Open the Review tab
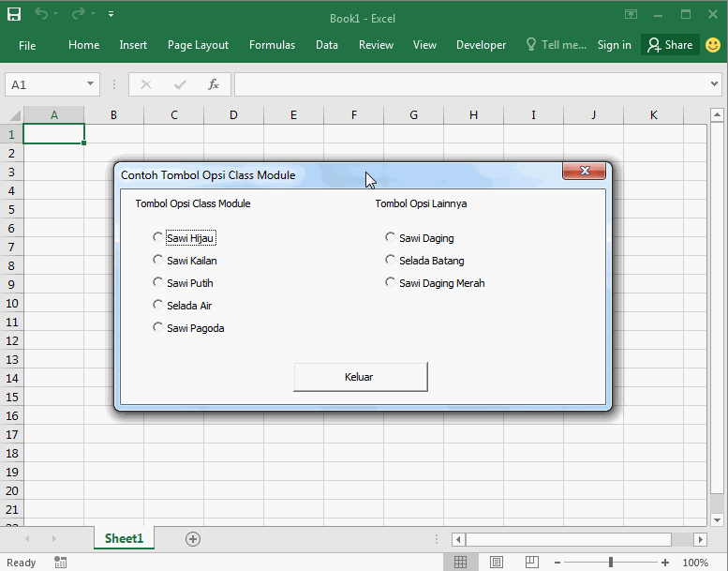This screenshot has width=728, height=571. [376, 45]
